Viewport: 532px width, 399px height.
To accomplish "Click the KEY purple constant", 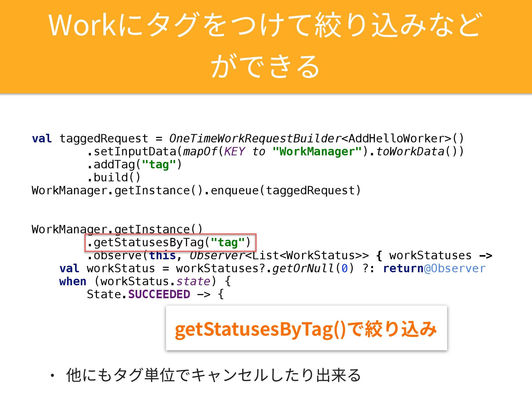I will 234,152.
